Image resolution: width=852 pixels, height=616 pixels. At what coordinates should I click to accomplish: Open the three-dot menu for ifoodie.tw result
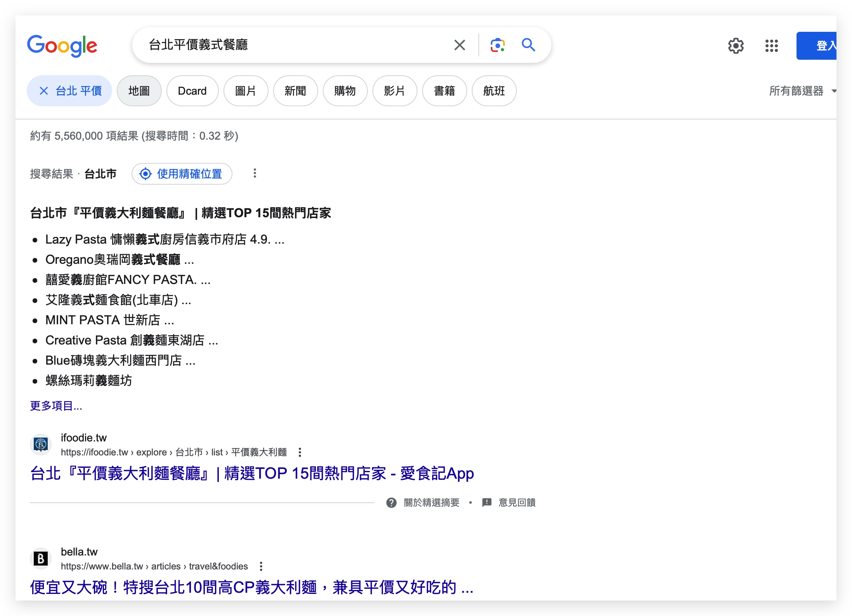tap(300, 452)
